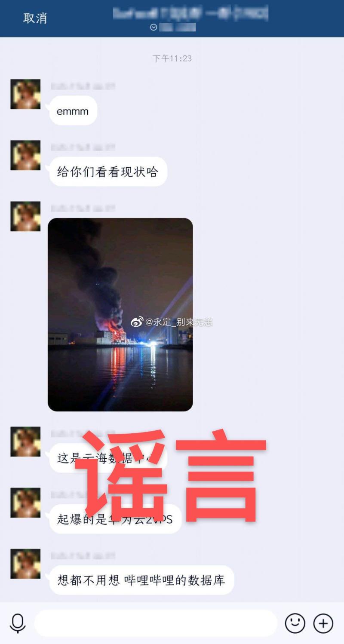Tap the avatar beside the emmm message
This screenshot has height=644, width=344.
(25, 94)
